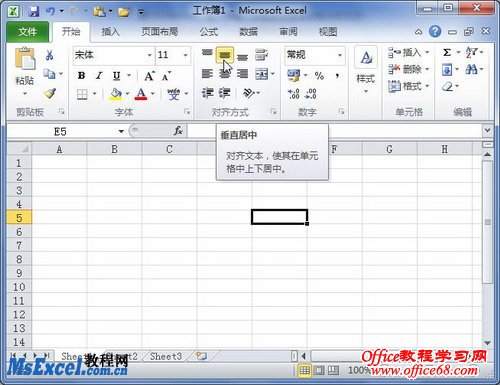Select column G header
The width and height of the screenshot is (500, 385).
[x=389, y=149]
